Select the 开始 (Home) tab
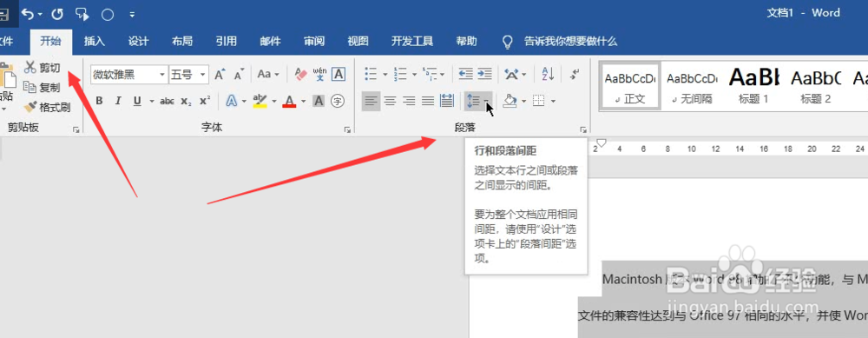This screenshot has height=338, width=868. (51, 42)
